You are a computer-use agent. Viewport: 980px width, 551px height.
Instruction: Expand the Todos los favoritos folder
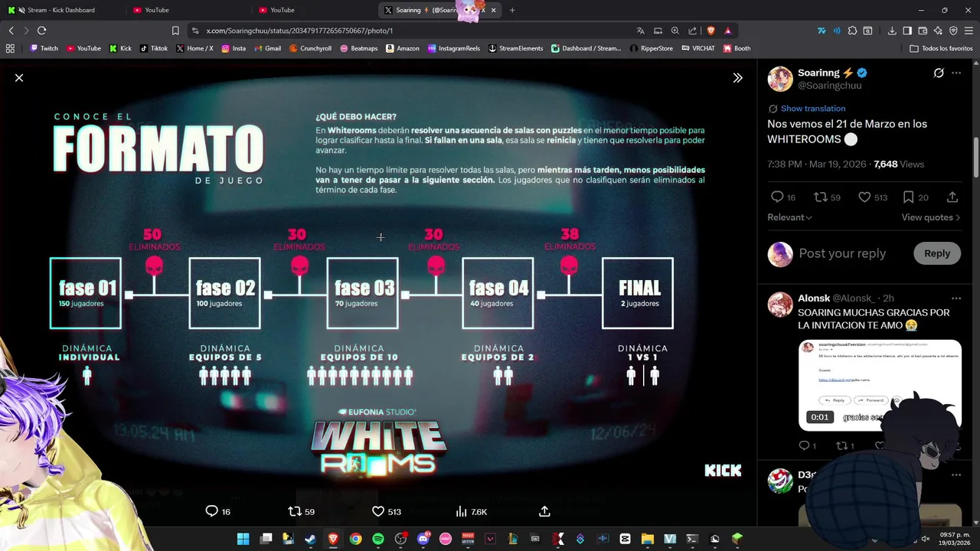941,48
